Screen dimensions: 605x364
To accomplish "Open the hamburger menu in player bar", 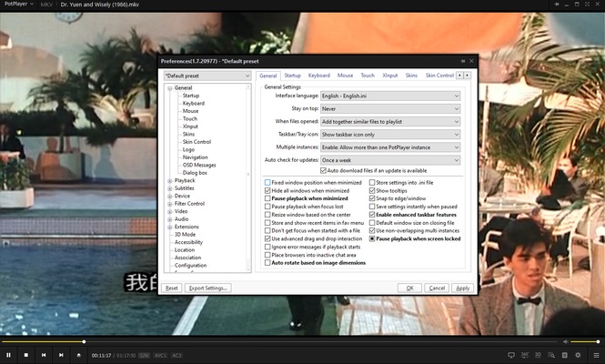I will coord(596,355).
